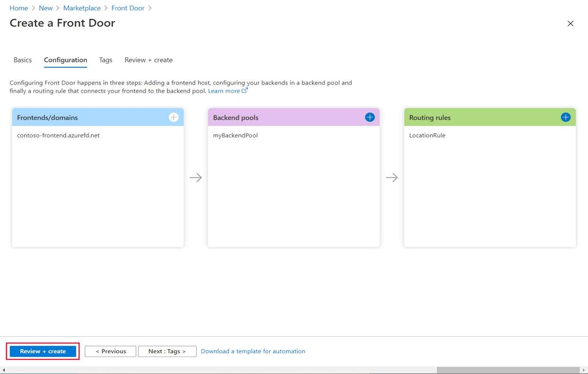Add a new frontend/domain with plus icon
Screen dimensions: 588x374
[173, 117]
